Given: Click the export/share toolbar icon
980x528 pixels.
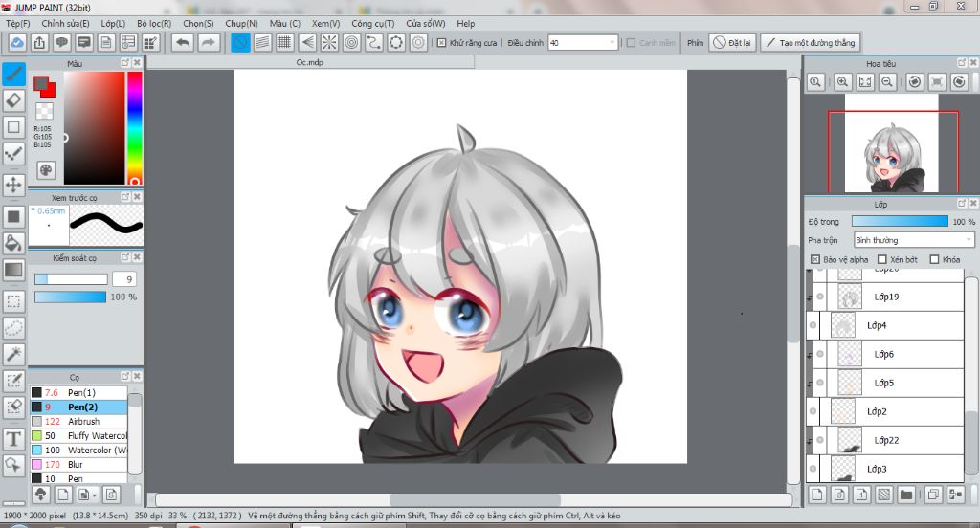Looking at the screenshot, I should click(39, 42).
